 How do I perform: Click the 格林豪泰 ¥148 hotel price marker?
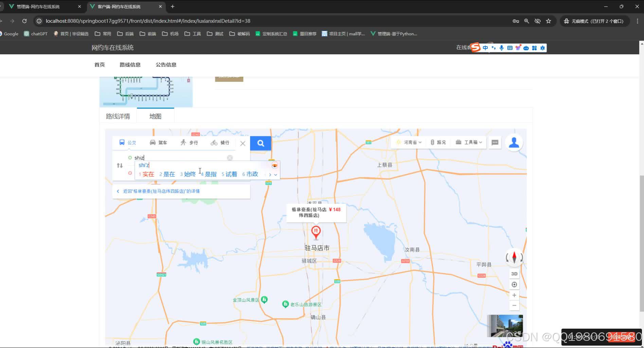pos(316,213)
